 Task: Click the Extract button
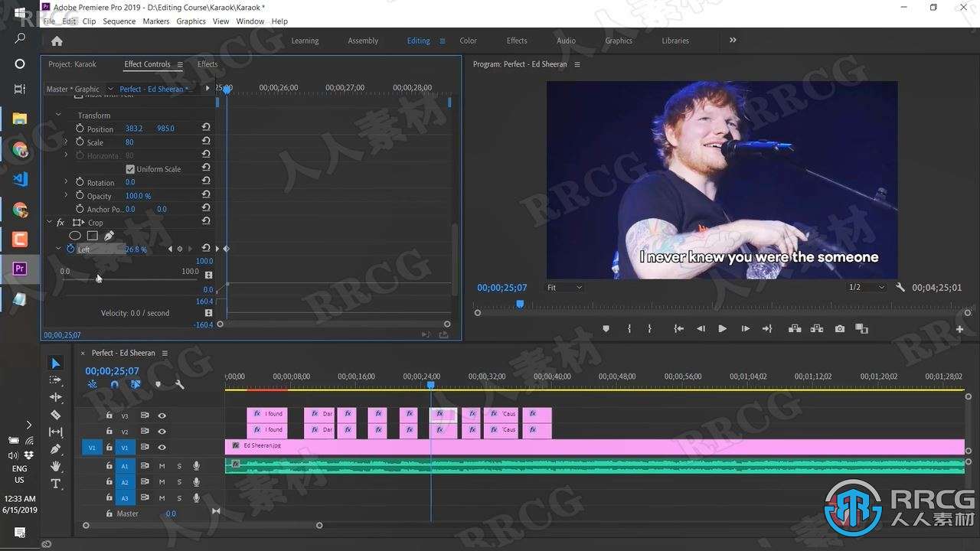tap(817, 329)
